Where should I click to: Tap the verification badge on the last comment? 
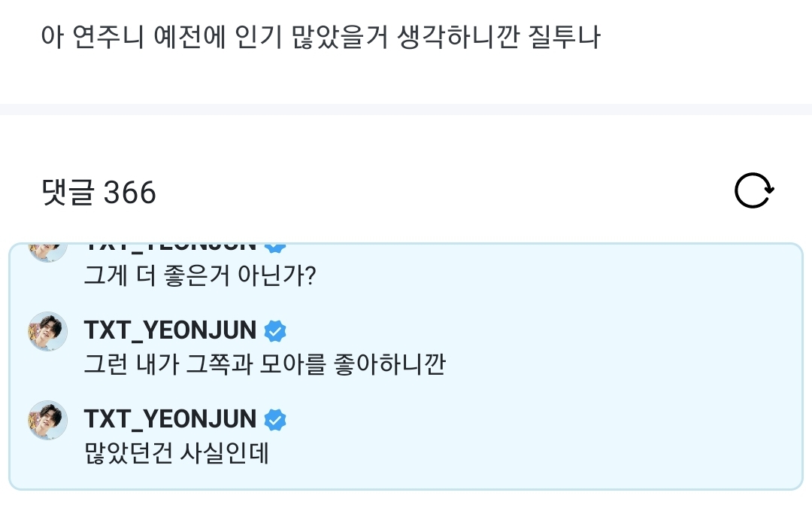point(276,419)
